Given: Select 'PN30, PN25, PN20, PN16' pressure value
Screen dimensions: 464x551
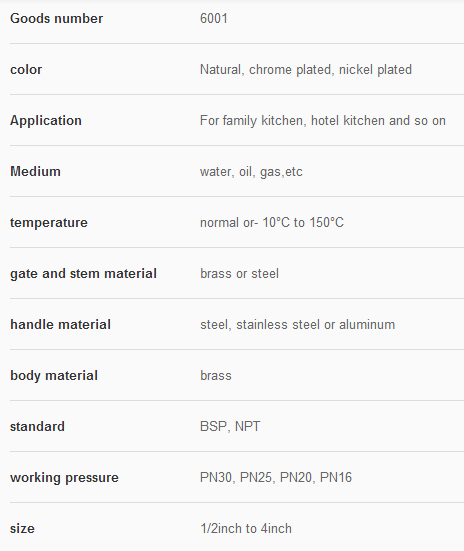Looking at the screenshot, I should tap(276, 478).
